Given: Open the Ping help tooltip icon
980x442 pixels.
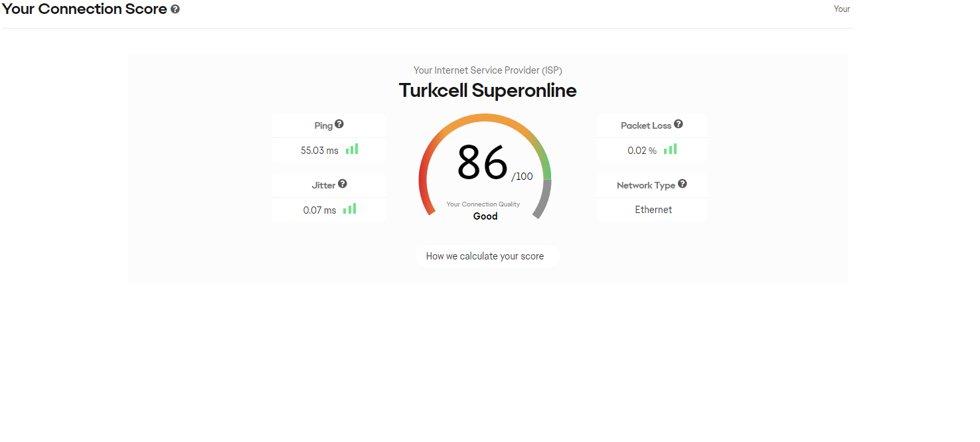Looking at the screenshot, I should pos(339,124).
